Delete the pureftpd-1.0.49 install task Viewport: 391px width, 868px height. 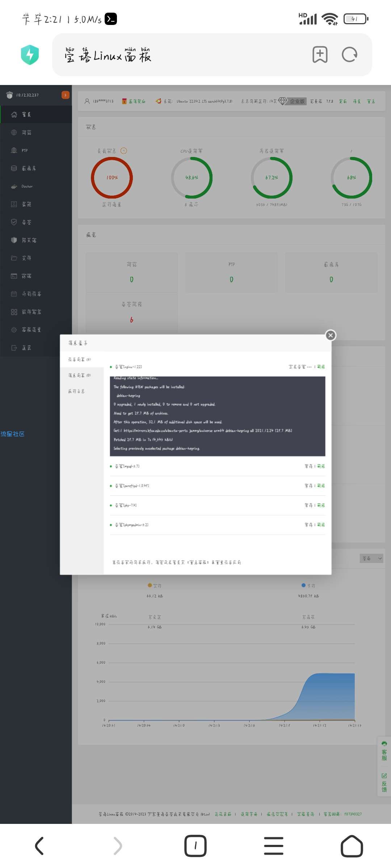321,486
